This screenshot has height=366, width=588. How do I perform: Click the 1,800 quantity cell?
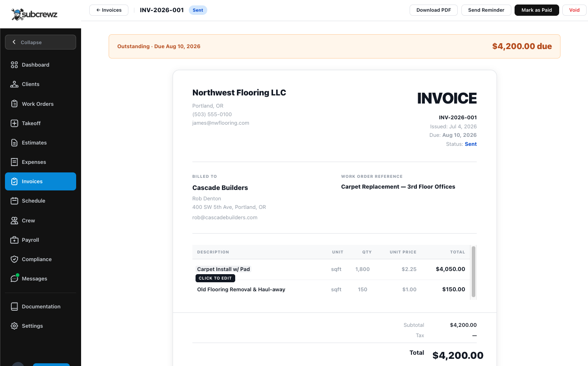(362, 269)
